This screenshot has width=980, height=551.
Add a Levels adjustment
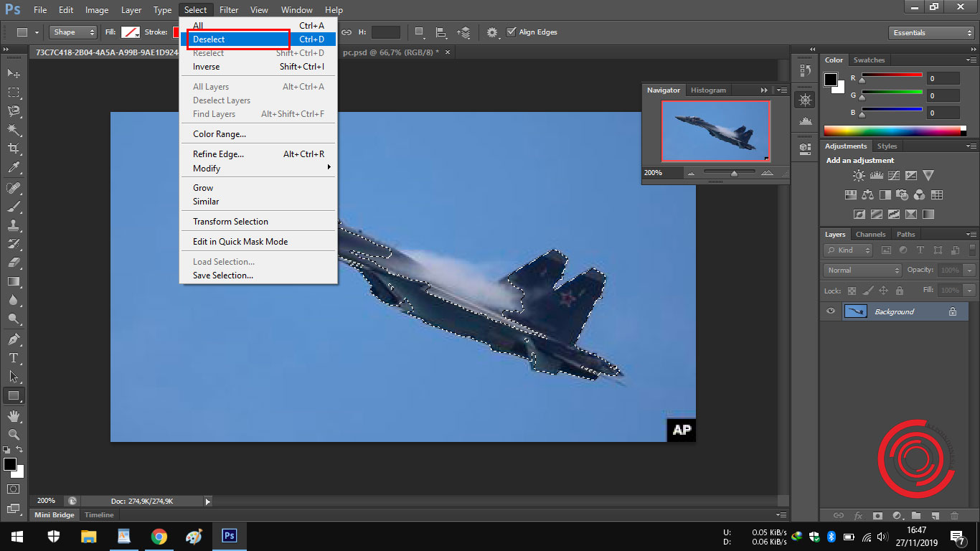click(x=876, y=175)
